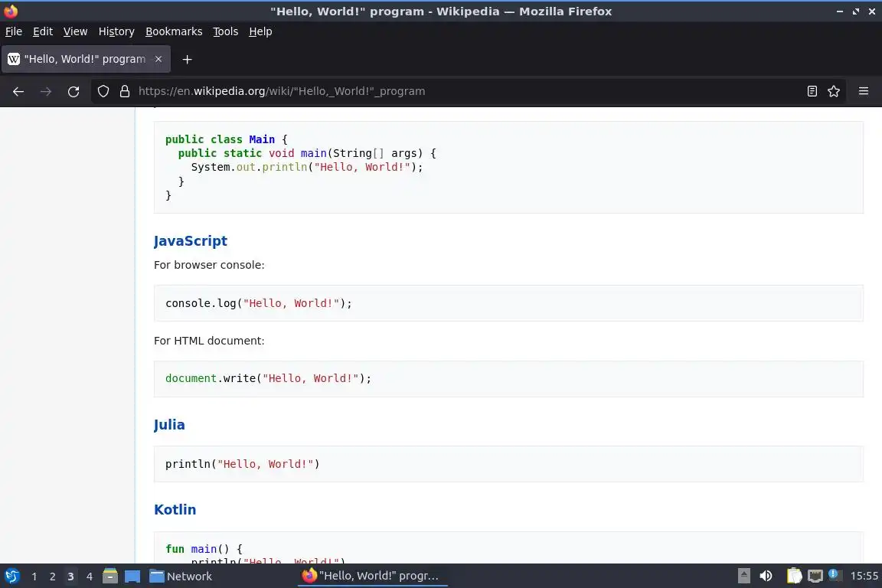The image size is (882, 588).
Task: Minimize the Firefox window
Action: [840, 11]
